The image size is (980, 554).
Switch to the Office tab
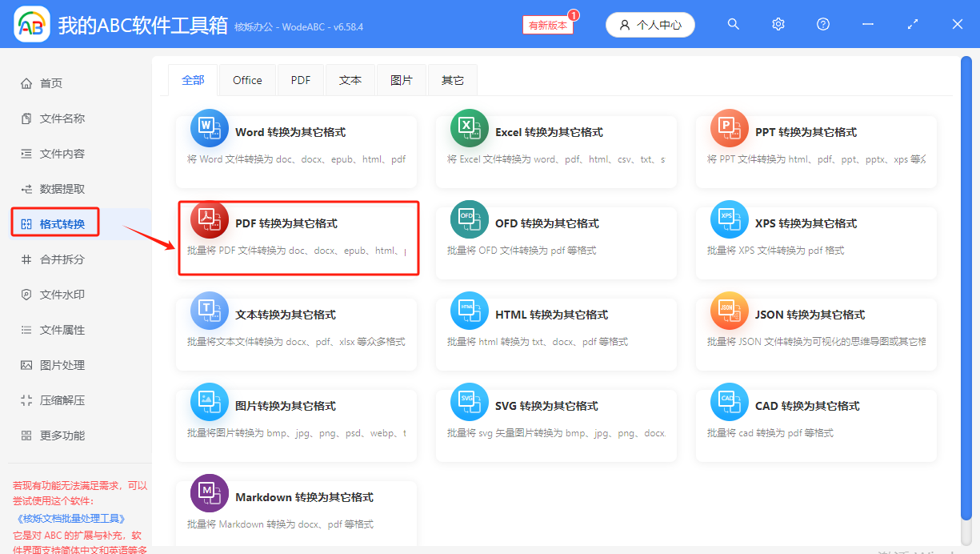[247, 80]
